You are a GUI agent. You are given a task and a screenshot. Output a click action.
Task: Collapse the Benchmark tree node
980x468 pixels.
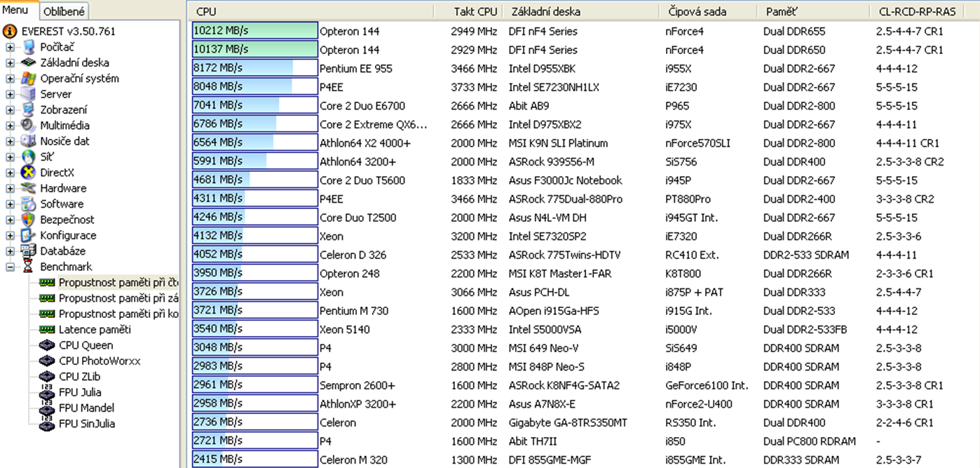point(11,267)
